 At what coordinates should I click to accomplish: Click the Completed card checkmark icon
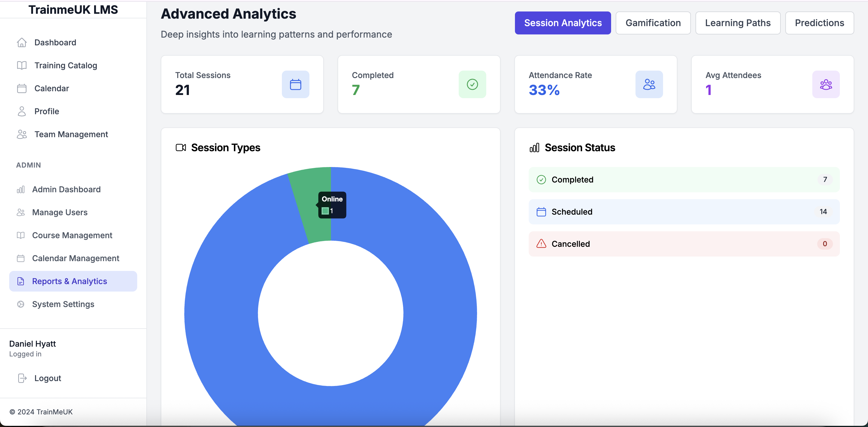(x=472, y=84)
